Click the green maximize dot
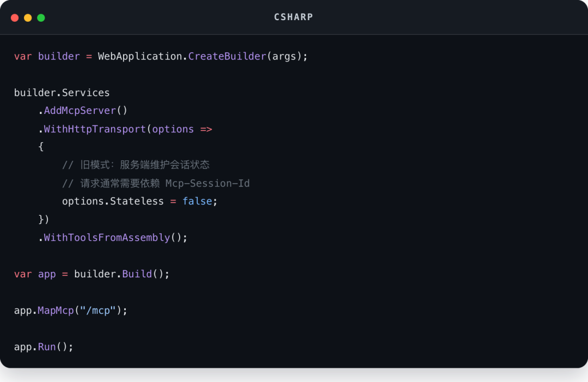The width and height of the screenshot is (588, 382). [x=41, y=17]
